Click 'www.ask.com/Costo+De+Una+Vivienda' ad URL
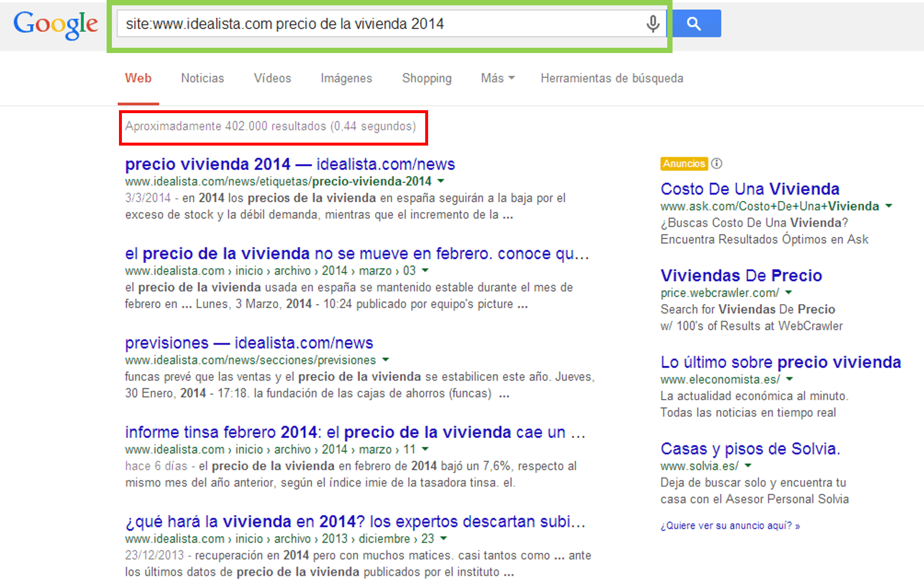This screenshot has height=587, width=924. click(x=770, y=206)
